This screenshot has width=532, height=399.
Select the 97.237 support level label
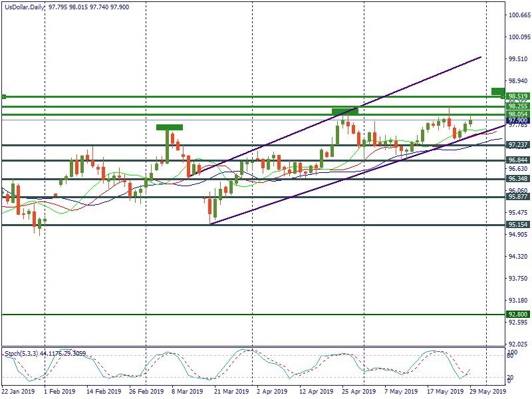tap(517, 145)
